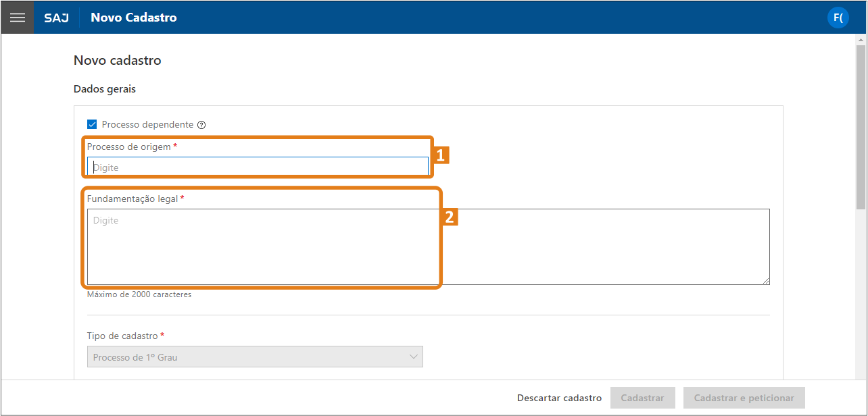Click the orange number 1 marker
868x416 pixels.
click(441, 156)
